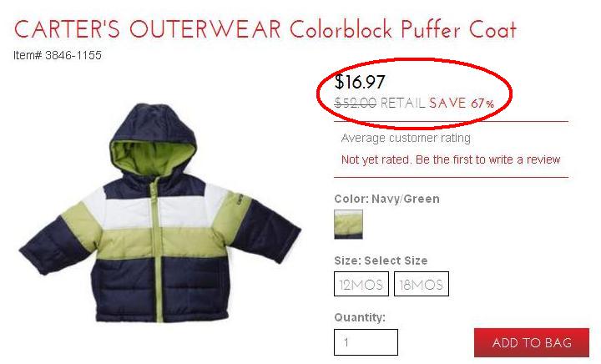The image size is (601, 364).
Task: Click the green zipper on the coat image
Action: pos(158,249)
